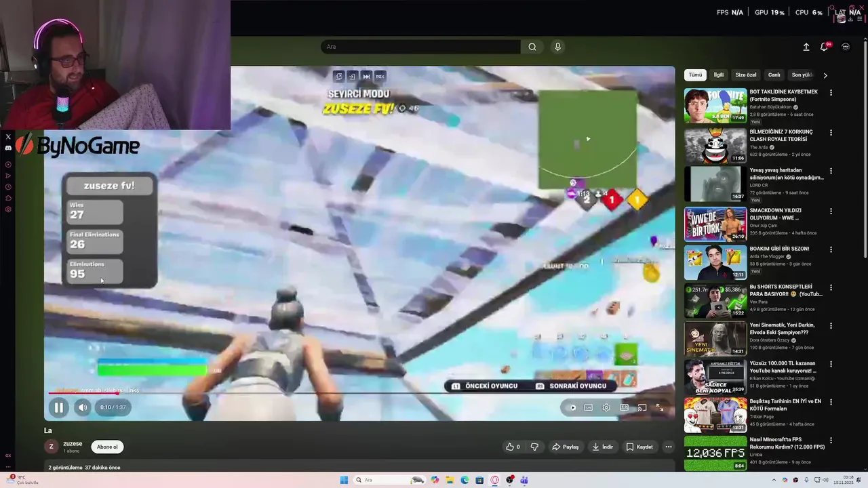Open SMACKDOWN YILDIZI OLUYORUM video

tap(715, 224)
